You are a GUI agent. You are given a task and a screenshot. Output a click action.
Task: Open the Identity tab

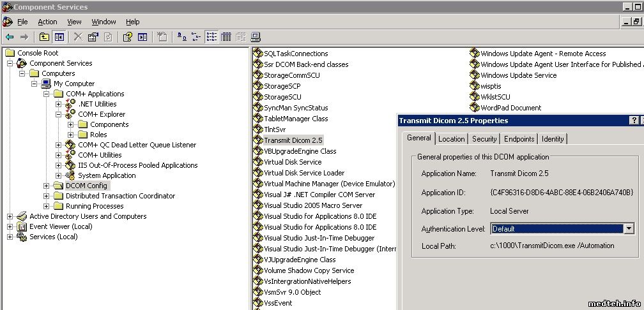point(552,138)
